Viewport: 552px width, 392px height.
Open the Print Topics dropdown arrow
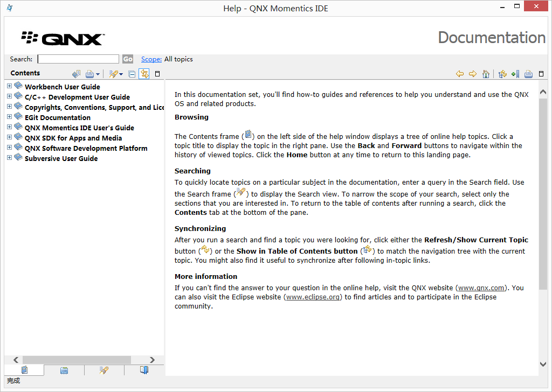pos(98,74)
